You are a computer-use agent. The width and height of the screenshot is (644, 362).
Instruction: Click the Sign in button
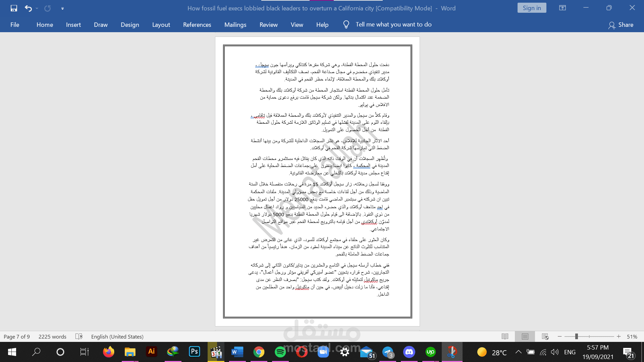pyautogui.click(x=532, y=8)
